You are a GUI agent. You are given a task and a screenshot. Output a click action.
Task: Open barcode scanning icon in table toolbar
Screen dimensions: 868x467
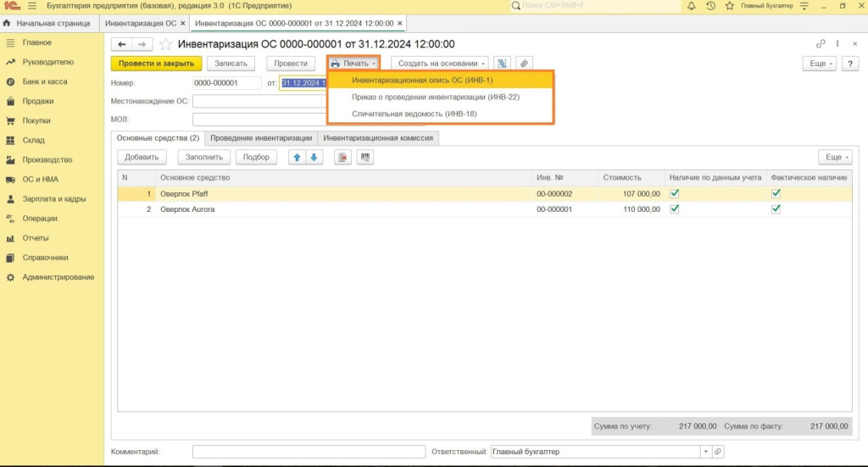pos(364,157)
